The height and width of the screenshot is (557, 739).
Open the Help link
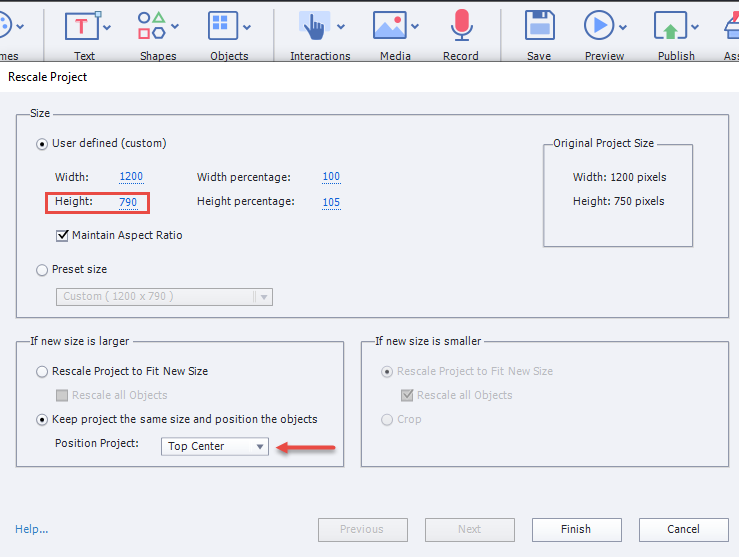point(31,529)
